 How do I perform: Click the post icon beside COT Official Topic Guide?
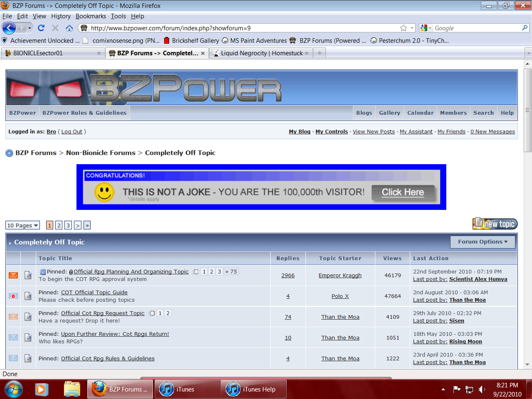tap(28, 296)
